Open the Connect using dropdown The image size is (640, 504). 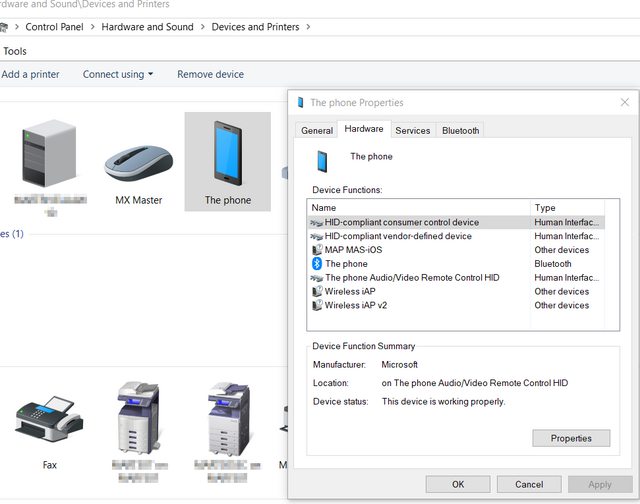118,74
